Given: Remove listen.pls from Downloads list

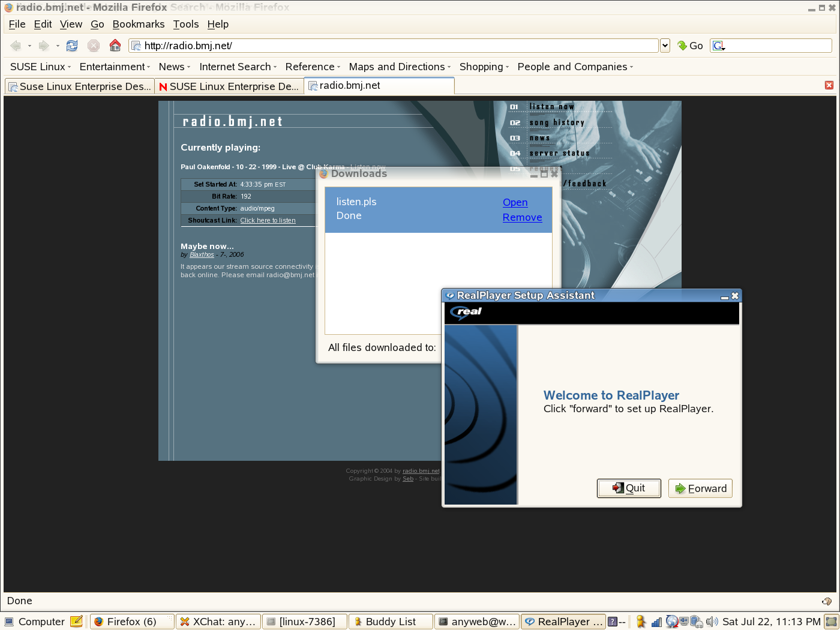Looking at the screenshot, I should (522, 217).
